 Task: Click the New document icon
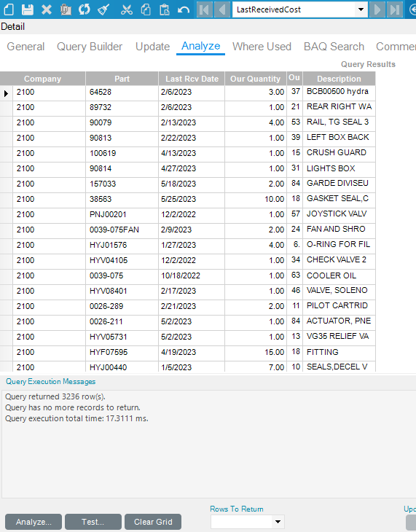point(9,9)
